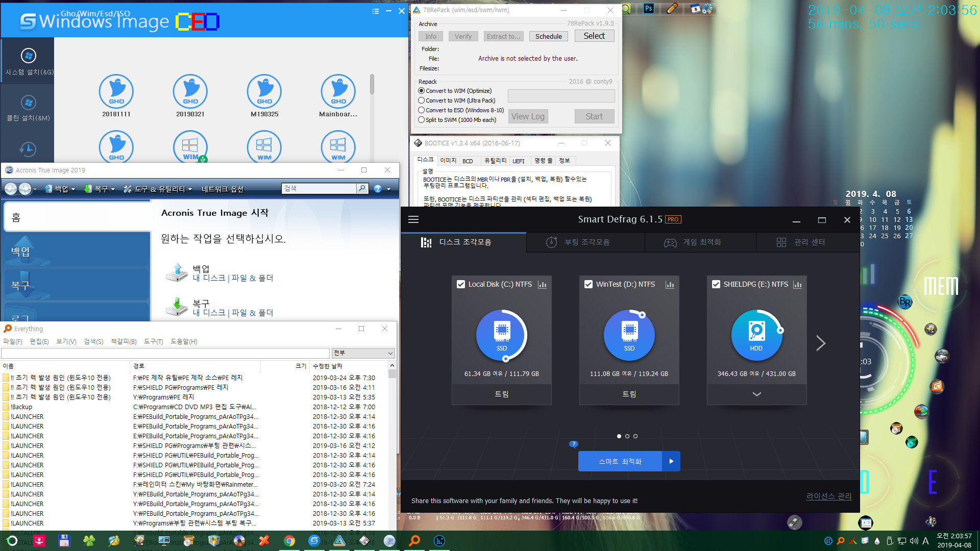Open 라이선스 관리 link
The image size is (980, 551).
click(829, 496)
